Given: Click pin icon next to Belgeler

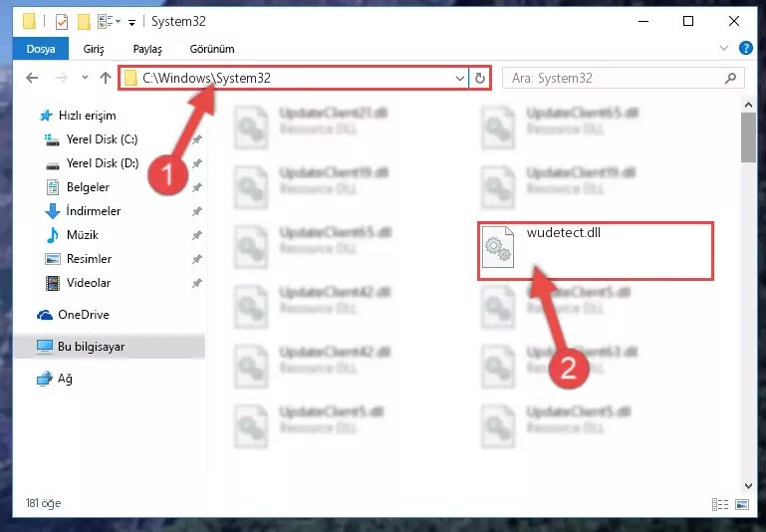Looking at the screenshot, I should tap(197, 187).
